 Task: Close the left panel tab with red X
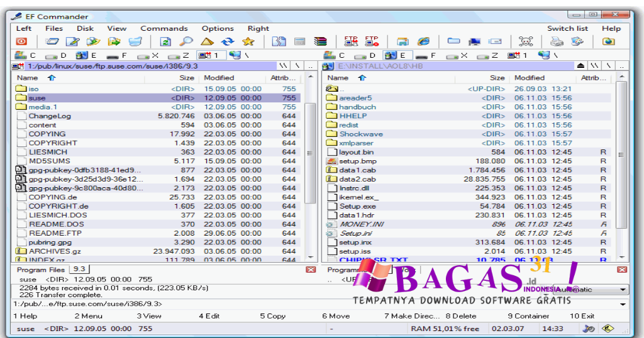click(x=311, y=270)
